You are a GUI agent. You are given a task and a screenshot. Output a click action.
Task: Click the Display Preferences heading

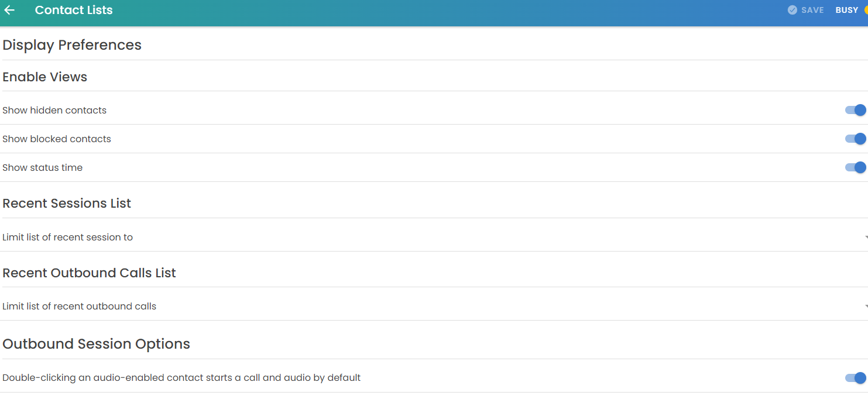click(72, 45)
